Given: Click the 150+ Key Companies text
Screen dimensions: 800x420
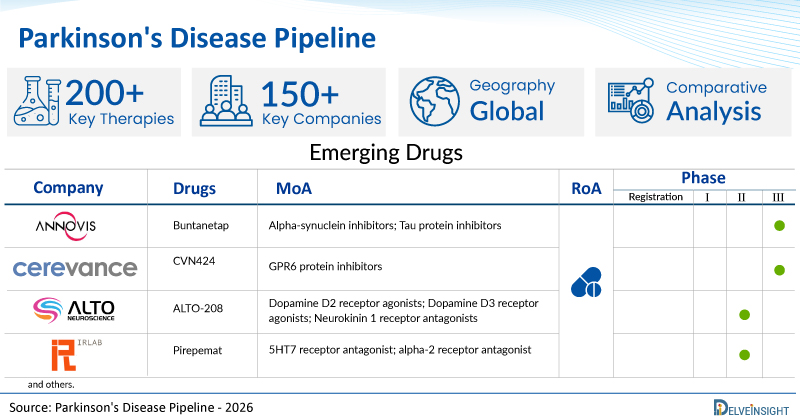Looking at the screenshot, I should click(x=321, y=103).
